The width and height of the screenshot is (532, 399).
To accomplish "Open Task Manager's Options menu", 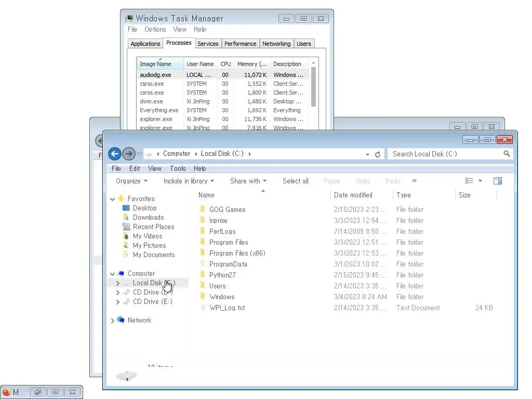I will pos(155,30).
